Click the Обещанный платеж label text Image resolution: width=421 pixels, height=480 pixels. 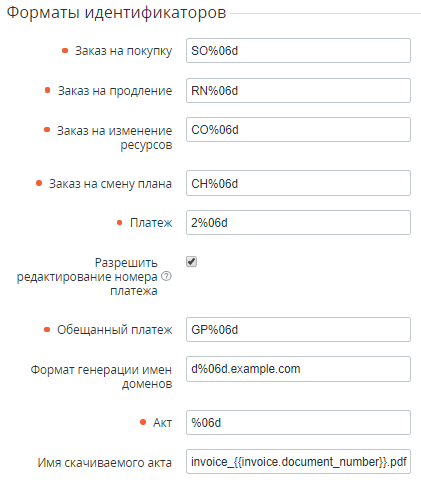click(x=115, y=330)
